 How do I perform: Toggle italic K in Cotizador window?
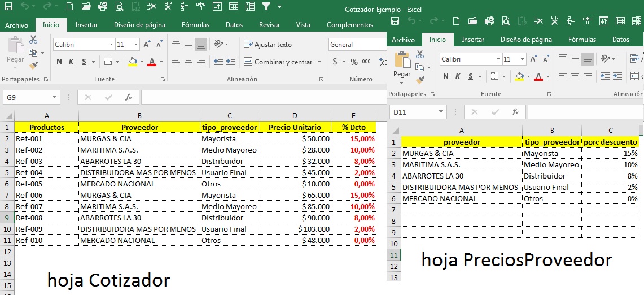pos(72,62)
